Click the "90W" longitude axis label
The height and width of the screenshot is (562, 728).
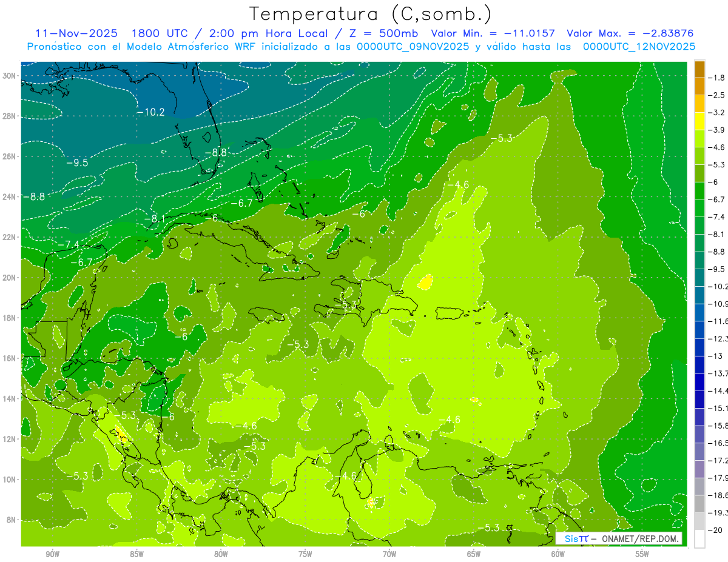(53, 554)
